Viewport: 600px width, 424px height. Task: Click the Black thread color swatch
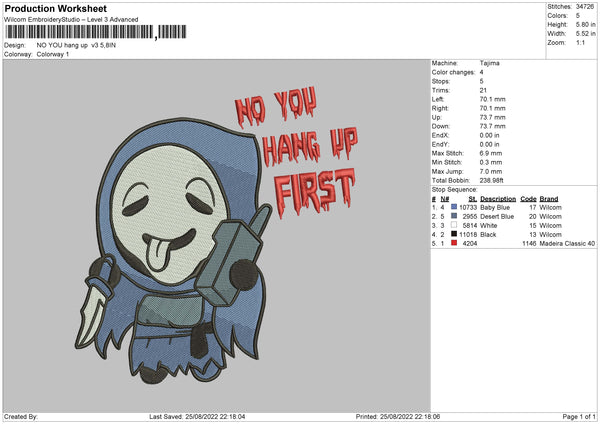[454, 234]
